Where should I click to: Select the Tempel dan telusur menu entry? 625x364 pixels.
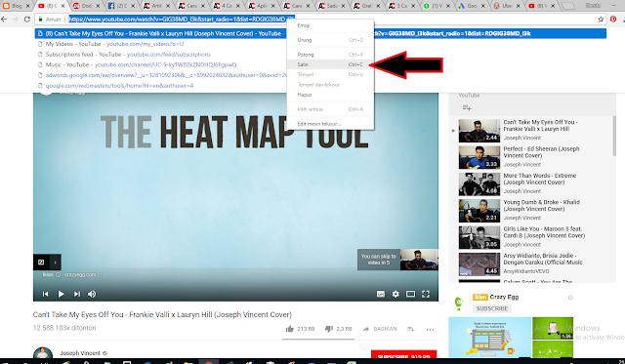[x=330, y=85]
